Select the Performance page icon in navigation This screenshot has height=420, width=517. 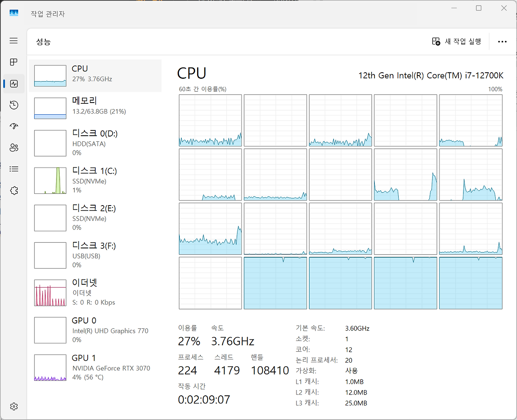pyautogui.click(x=14, y=84)
